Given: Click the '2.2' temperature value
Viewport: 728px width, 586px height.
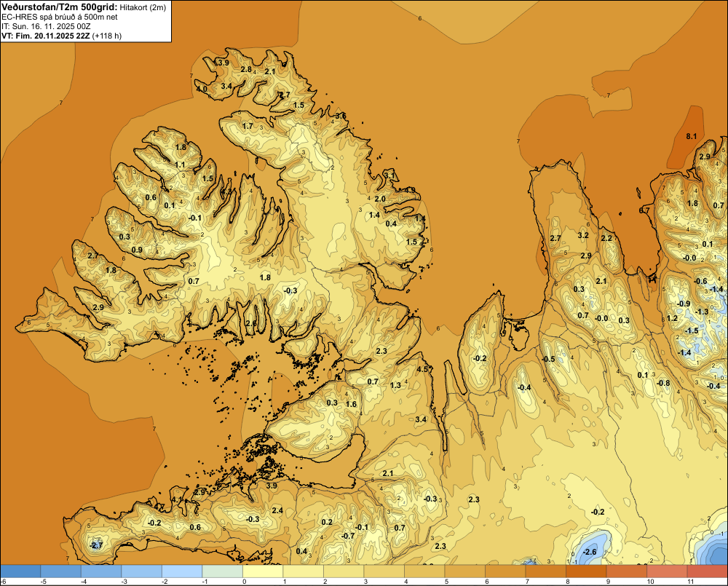Looking at the screenshot, I should [607, 238].
